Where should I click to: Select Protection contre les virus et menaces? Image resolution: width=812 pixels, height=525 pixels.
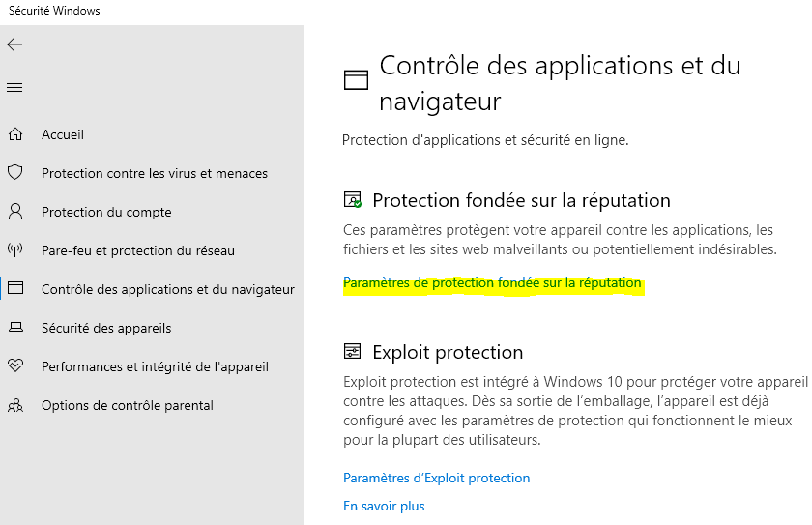click(x=155, y=173)
